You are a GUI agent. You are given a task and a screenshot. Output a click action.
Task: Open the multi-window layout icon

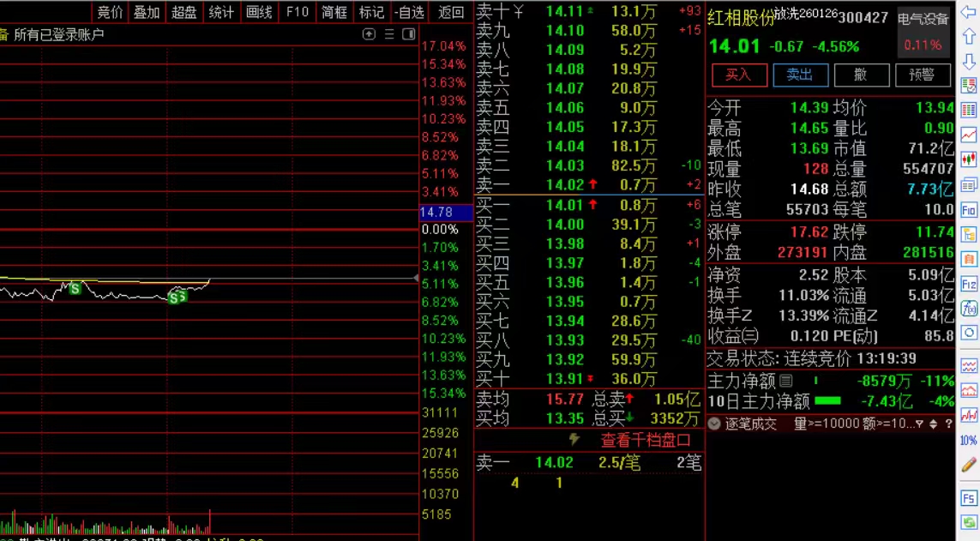pos(969,185)
